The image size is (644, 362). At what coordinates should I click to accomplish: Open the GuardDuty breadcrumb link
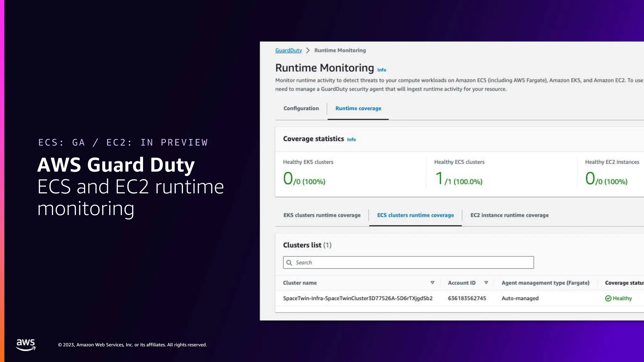[288, 50]
